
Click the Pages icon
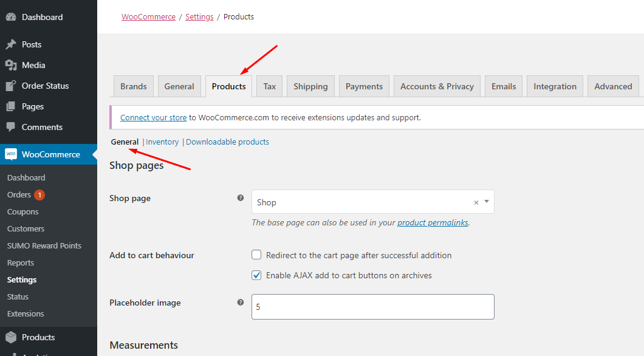pyautogui.click(x=11, y=106)
